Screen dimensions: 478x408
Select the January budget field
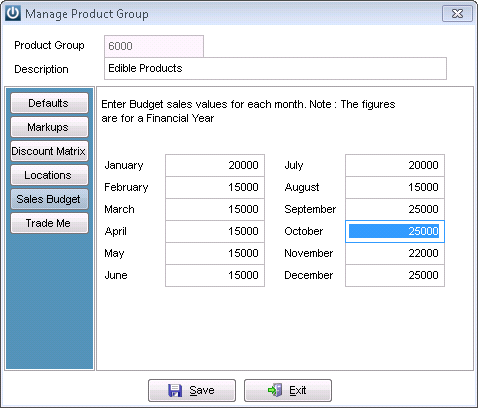215,165
